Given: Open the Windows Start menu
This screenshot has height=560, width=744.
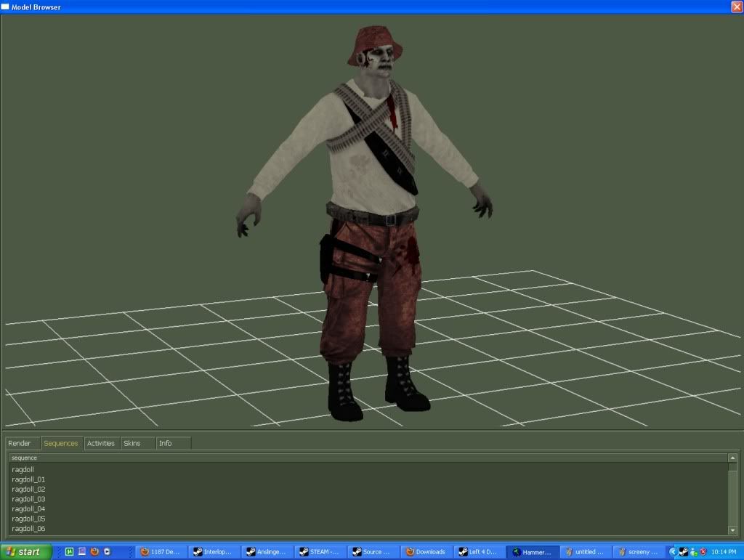Looking at the screenshot, I should click(26, 552).
